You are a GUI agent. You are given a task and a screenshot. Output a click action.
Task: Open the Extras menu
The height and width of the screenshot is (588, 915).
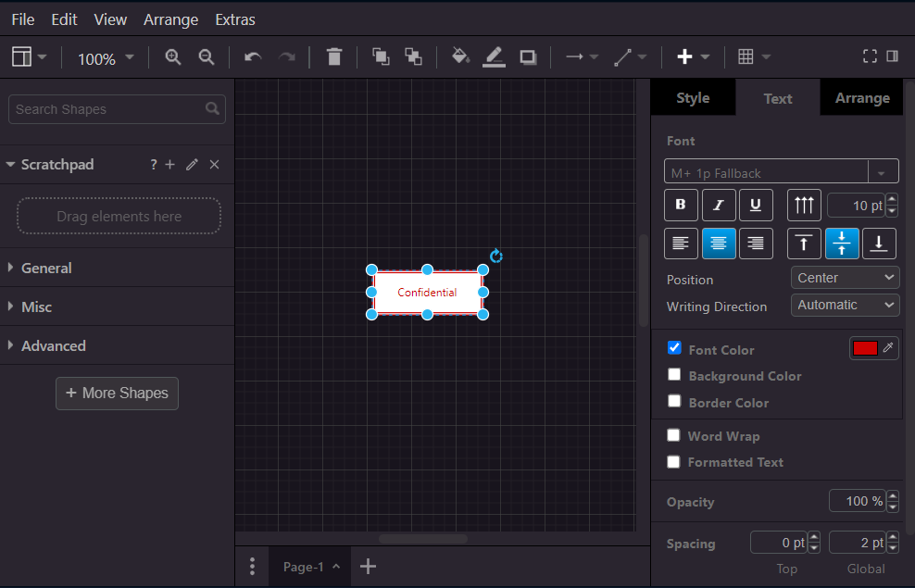tap(235, 19)
